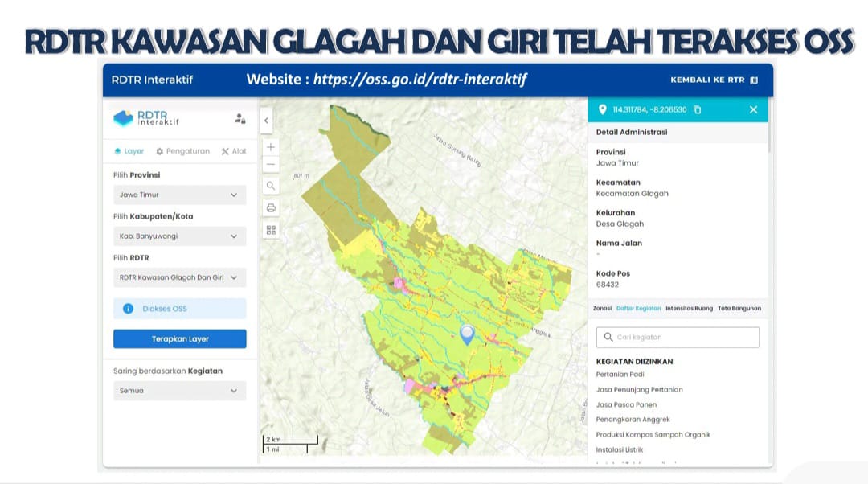
Task: Expand the Pilih Provinsi dropdown Jawa Timur
Action: click(x=180, y=195)
